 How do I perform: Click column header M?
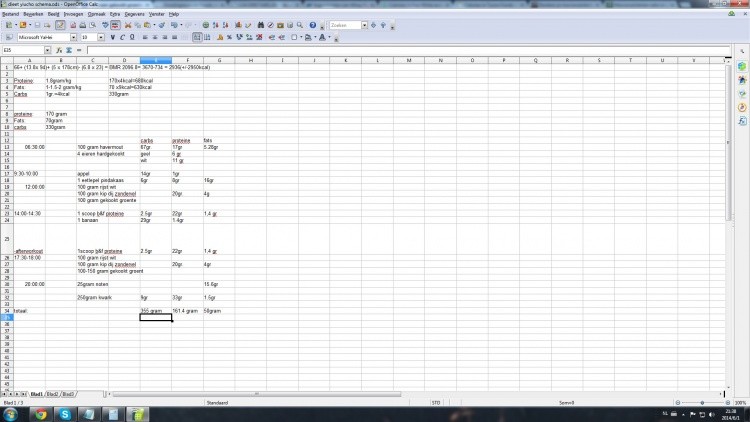(x=408, y=60)
